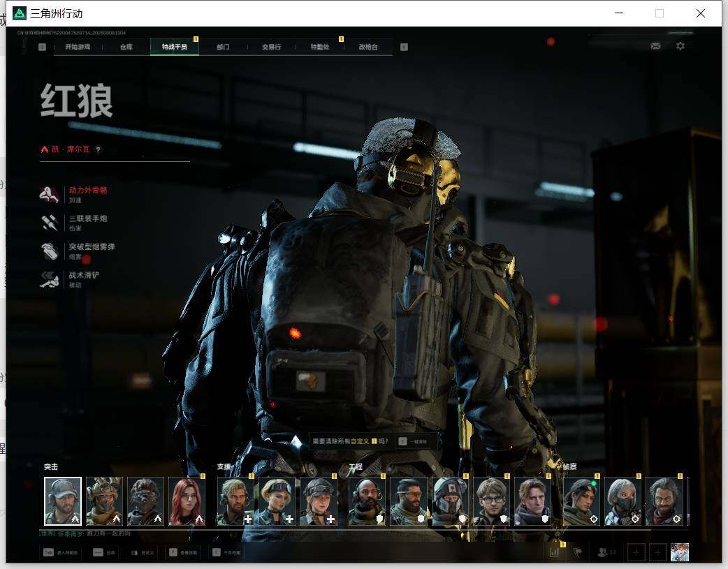Click the world chat message line
Screen dimensions: 728x569
coord(85,533)
